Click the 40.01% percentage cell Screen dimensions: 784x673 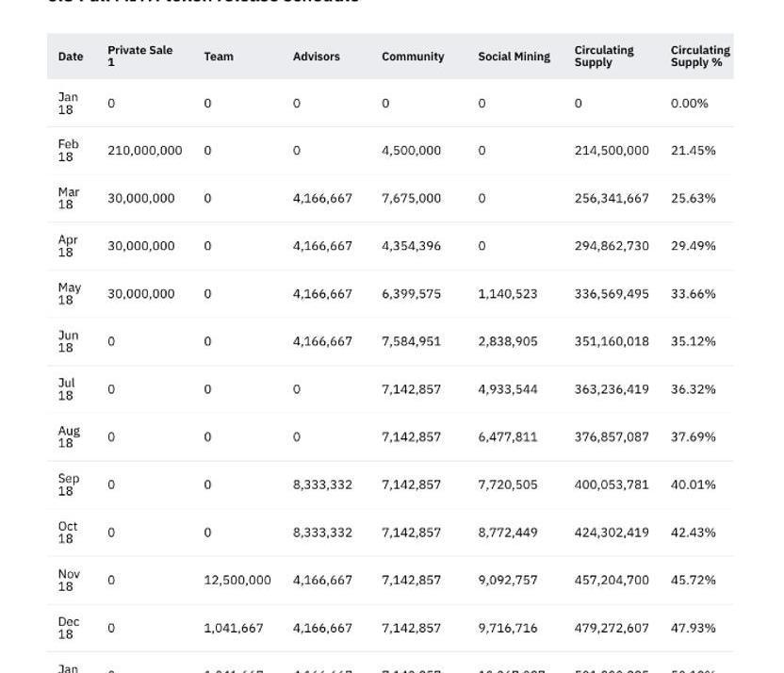[693, 484]
